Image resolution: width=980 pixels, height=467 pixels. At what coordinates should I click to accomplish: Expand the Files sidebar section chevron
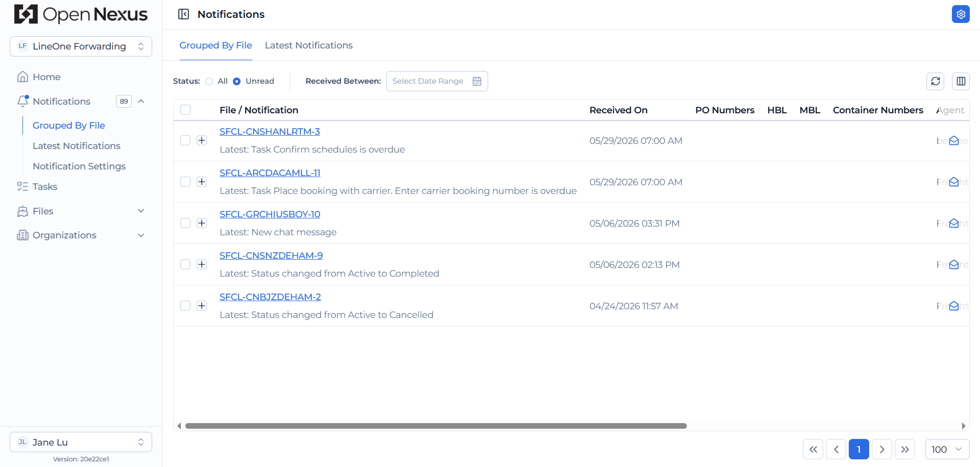click(x=141, y=211)
